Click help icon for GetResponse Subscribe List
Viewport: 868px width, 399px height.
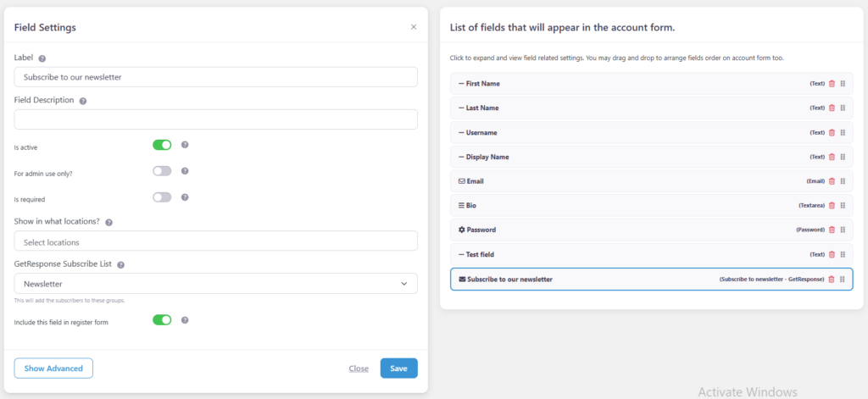coord(120,265)
